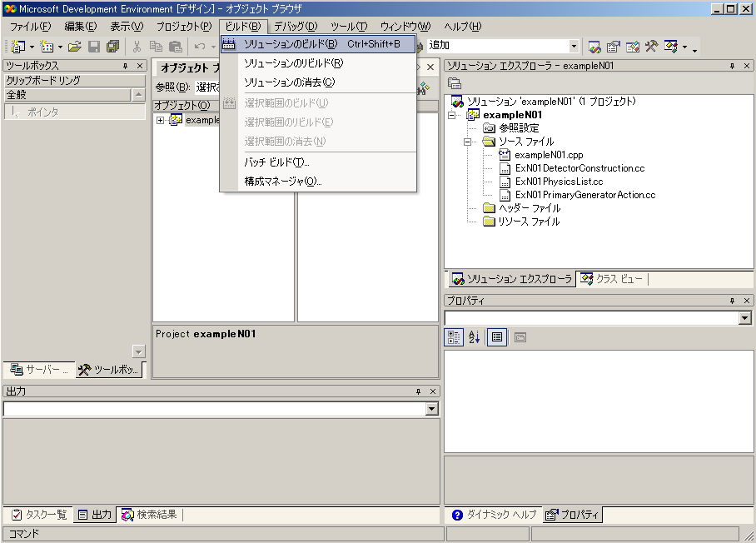Toggle the Properties view button
756x543 pixels.
(x=497, y=337)
